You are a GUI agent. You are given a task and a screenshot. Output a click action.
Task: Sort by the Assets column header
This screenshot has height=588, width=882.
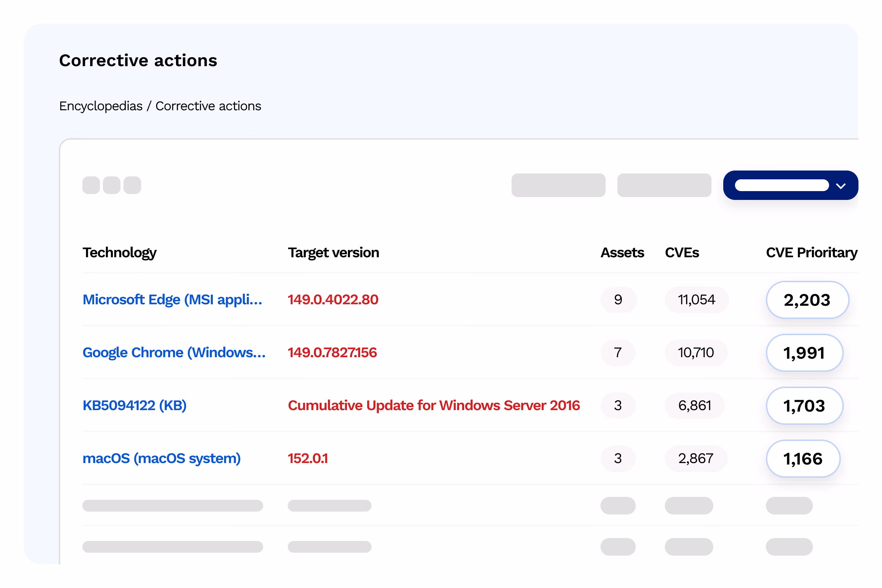pyautogui.click(x=623, y=253)
